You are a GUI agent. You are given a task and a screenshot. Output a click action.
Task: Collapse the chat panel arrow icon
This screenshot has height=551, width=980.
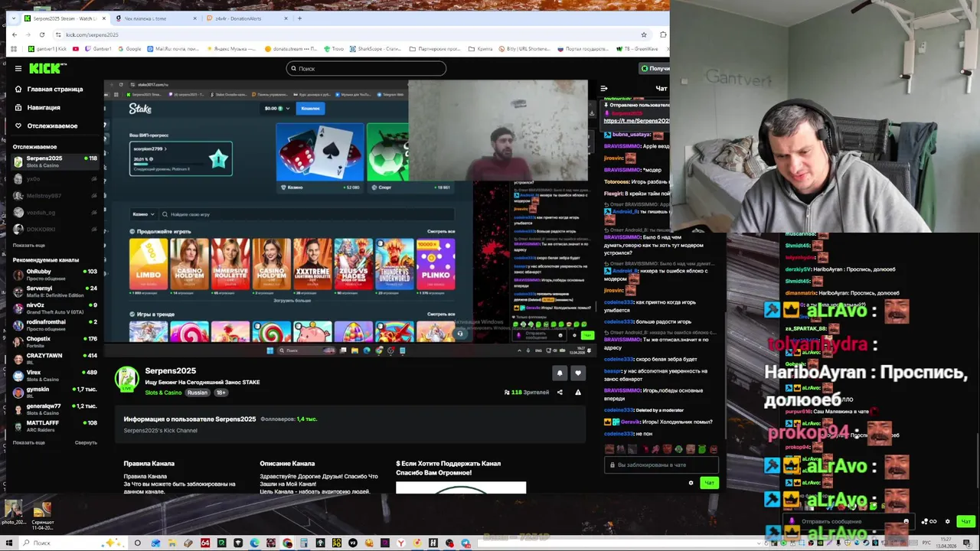pos(604,89)
